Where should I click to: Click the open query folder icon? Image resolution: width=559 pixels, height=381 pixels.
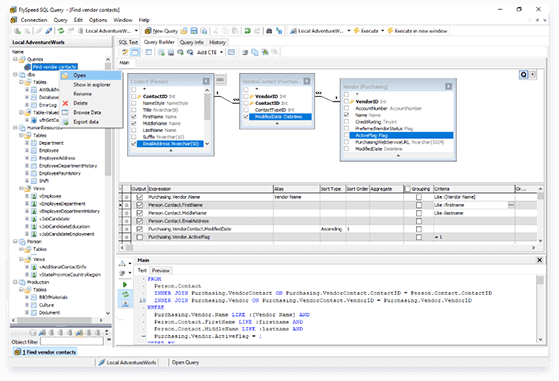184,31
